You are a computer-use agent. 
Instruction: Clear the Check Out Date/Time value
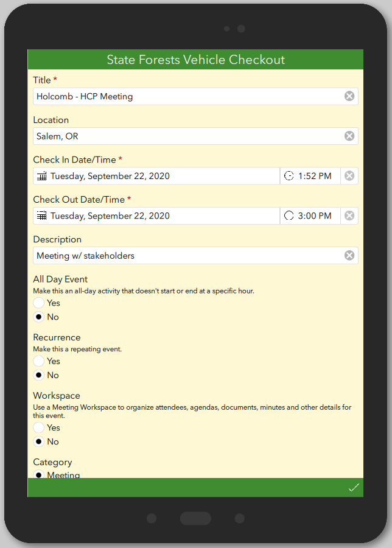[x=349, y=216]
